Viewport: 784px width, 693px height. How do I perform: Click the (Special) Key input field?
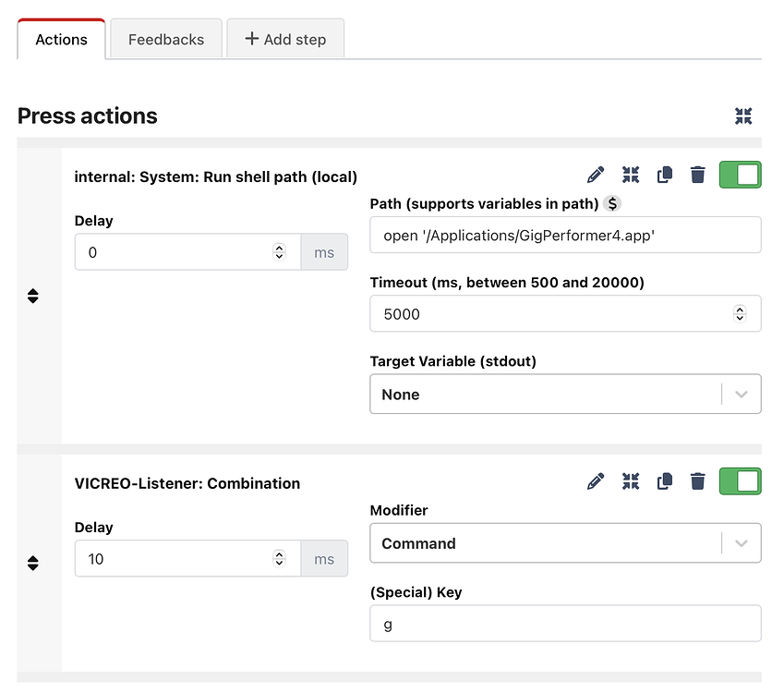565,624
